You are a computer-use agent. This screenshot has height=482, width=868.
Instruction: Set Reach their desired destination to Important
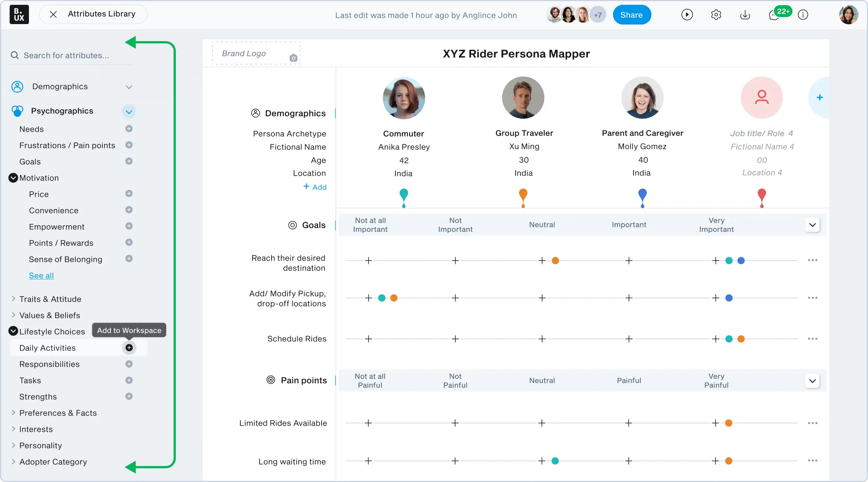pos(629,261)
